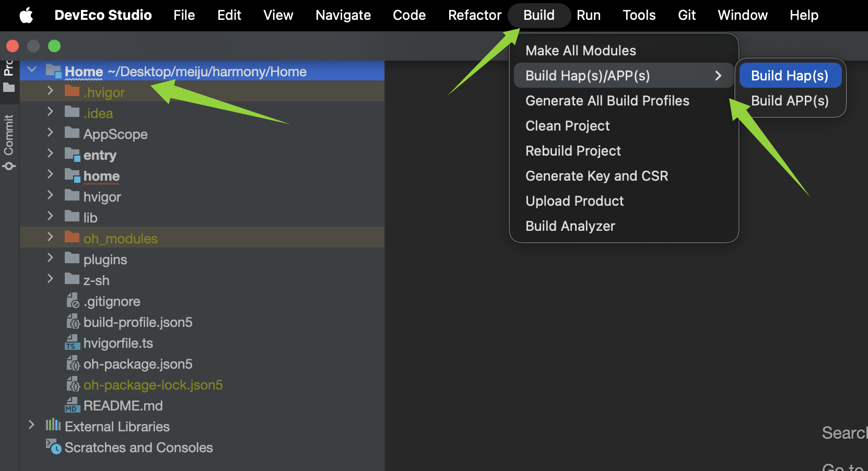Viewport: 868px width, 471px height.
Task: Expand the home module
Action: pos(50,174)
